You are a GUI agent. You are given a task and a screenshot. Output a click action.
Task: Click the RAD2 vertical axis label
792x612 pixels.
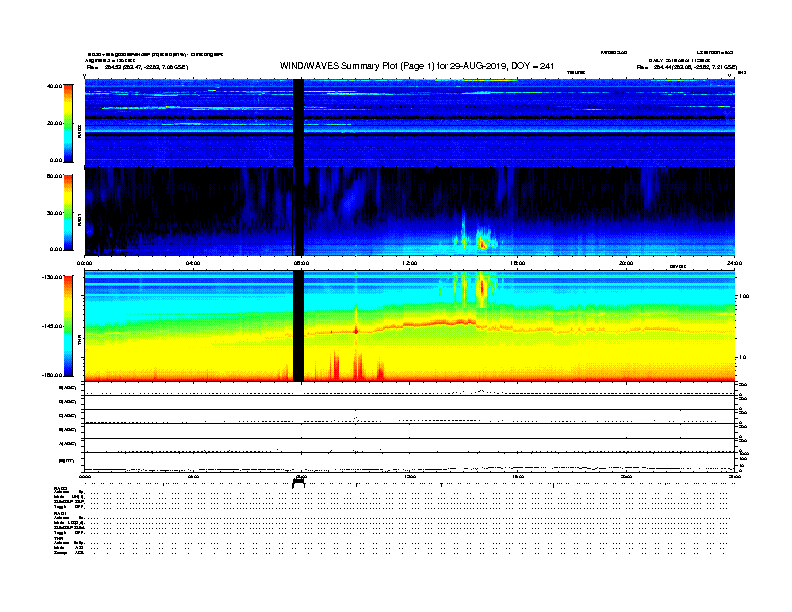tap(79, 130)
